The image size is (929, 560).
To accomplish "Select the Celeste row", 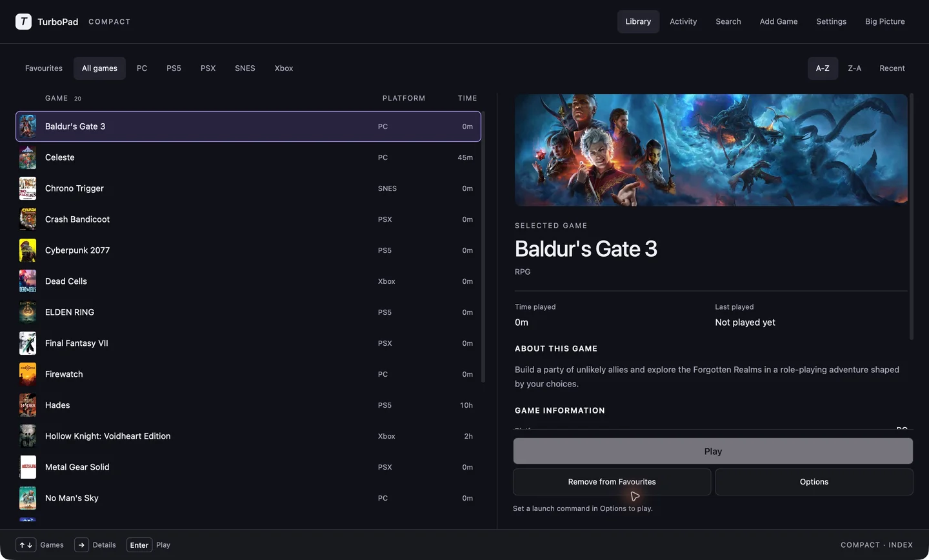I will point(248,157).
